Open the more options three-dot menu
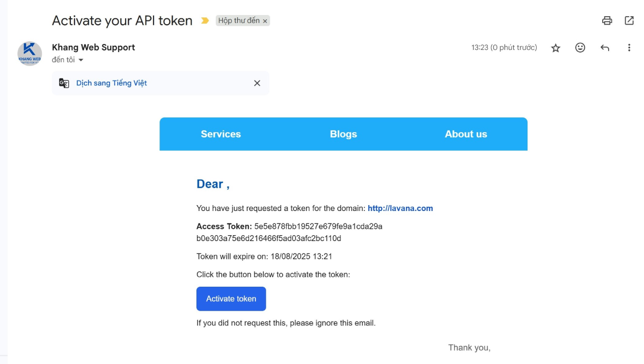This screenshot has height=364, width=644. coord(629,48)
